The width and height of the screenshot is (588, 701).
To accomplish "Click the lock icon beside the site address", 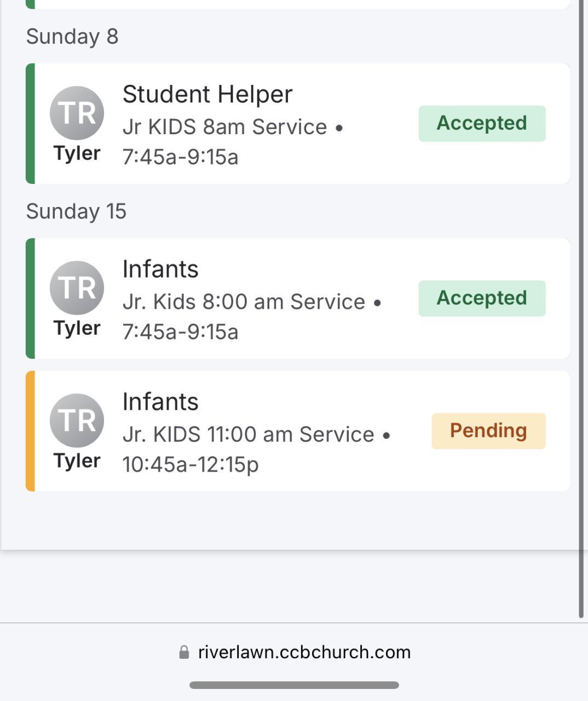I will coord(185,652).
